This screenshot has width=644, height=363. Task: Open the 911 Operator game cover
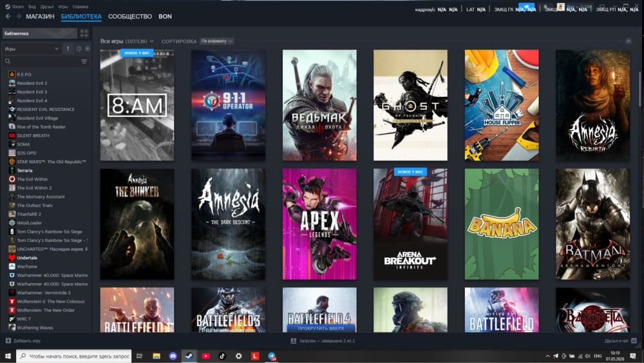coord(229,105)
